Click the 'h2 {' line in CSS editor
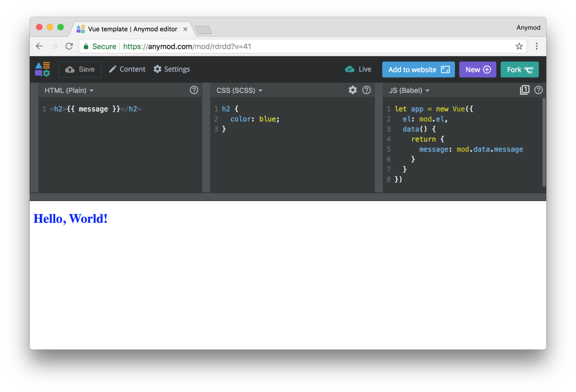Image resolution: width=576 pixels, height=392 pixels. [x=230, y=109]
